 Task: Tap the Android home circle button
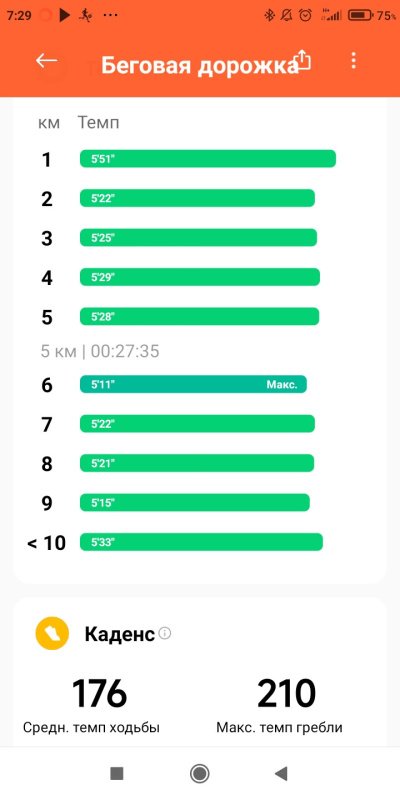click(199, 773)
